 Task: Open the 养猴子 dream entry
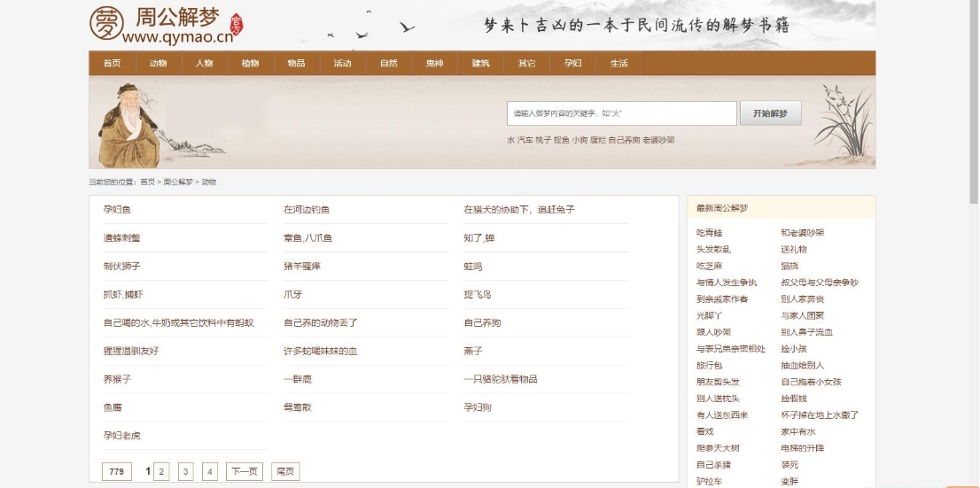(x=117, y=379)
